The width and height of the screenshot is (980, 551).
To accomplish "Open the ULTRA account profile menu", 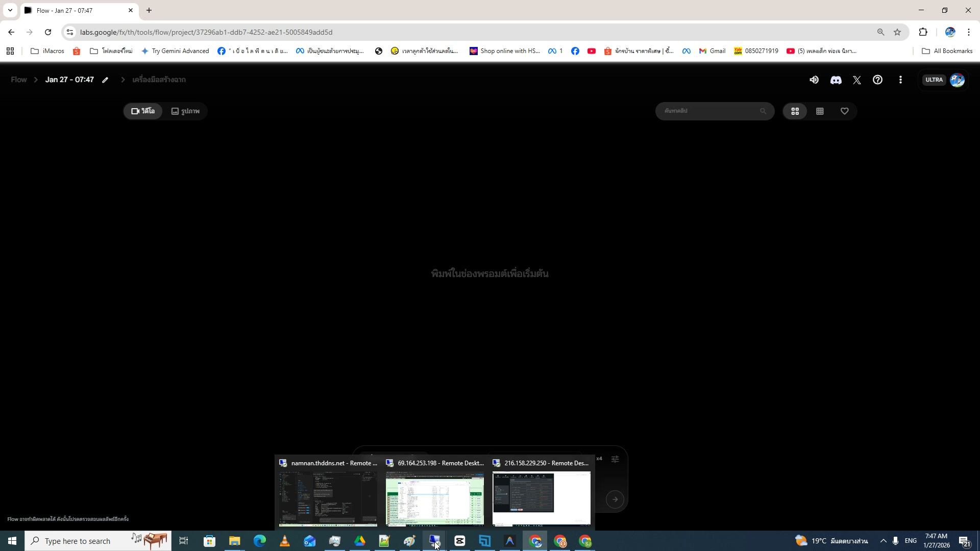I will (957, 80).
